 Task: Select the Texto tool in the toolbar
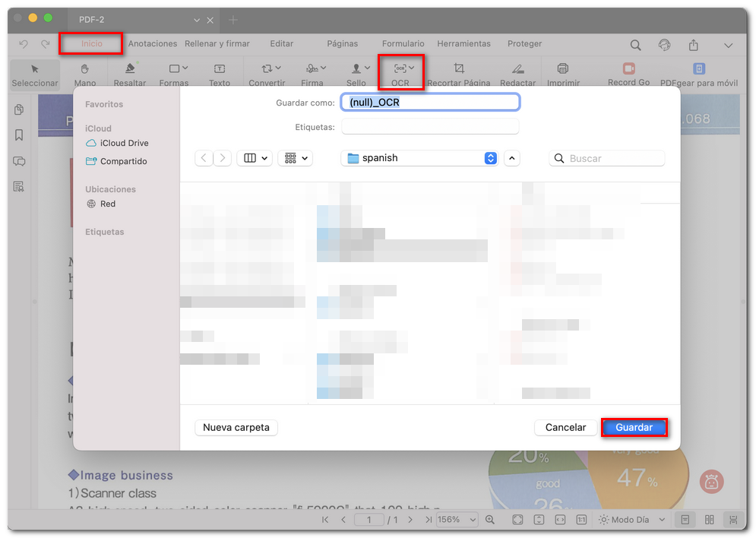pyautogui.click(x=220, y=72)
